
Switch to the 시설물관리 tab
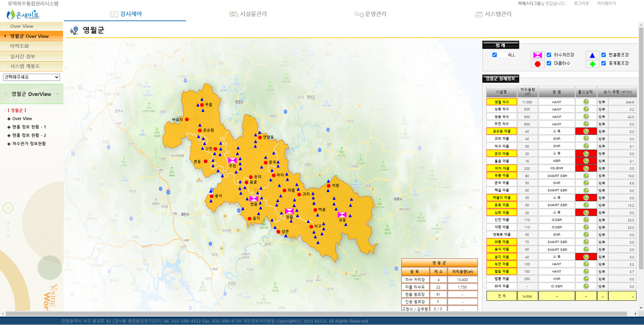point(248,14)
